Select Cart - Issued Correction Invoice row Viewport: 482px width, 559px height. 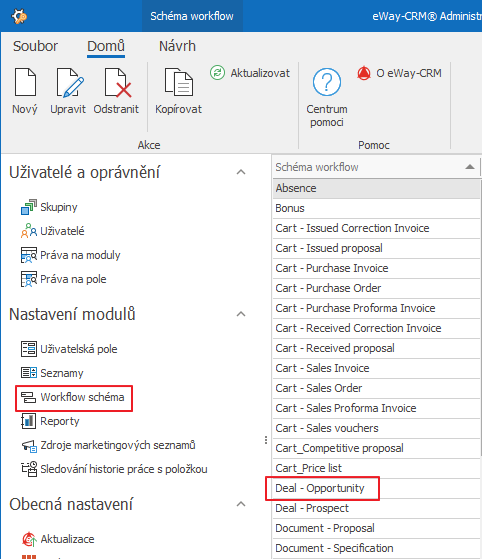(x=376, y=228)
